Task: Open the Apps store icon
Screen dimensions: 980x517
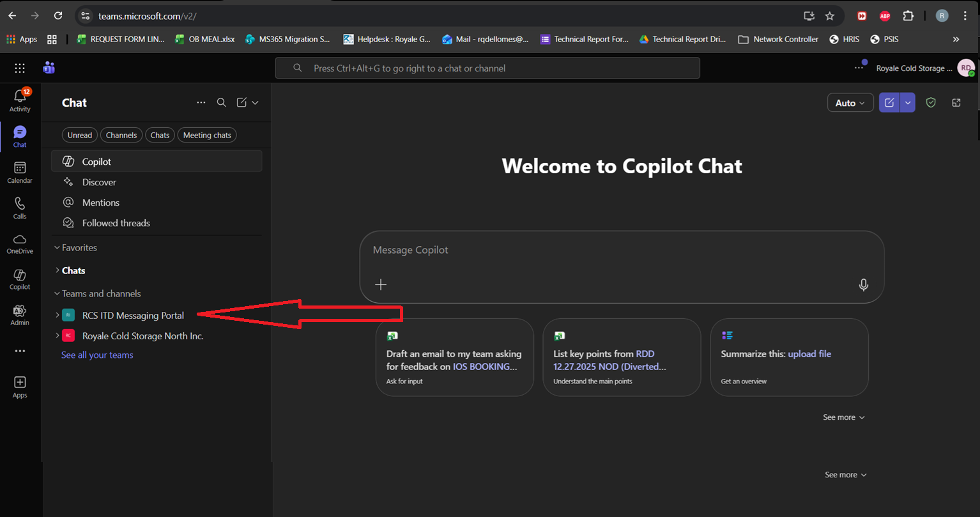Action: tap(20, 387)
